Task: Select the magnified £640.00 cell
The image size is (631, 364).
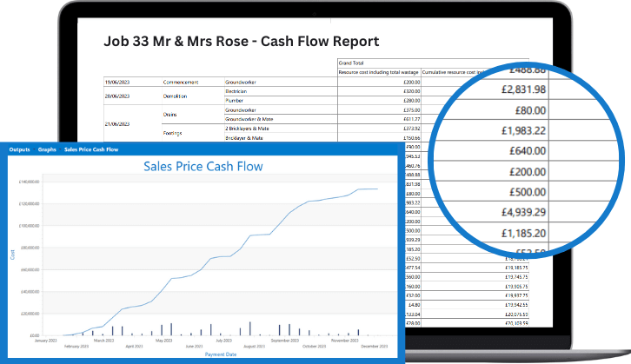Action: point(528,151)
